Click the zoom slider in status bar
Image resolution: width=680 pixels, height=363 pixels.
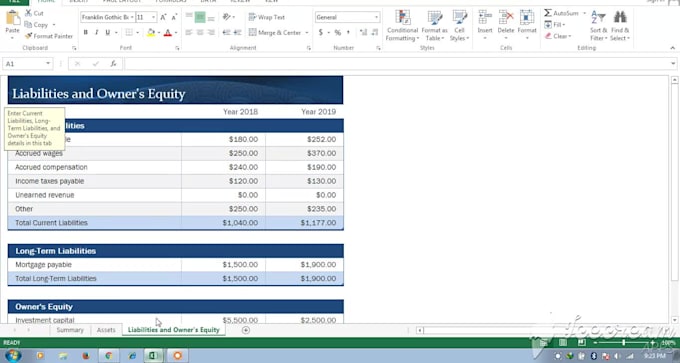pyautogui.click(x=623, y=343)
